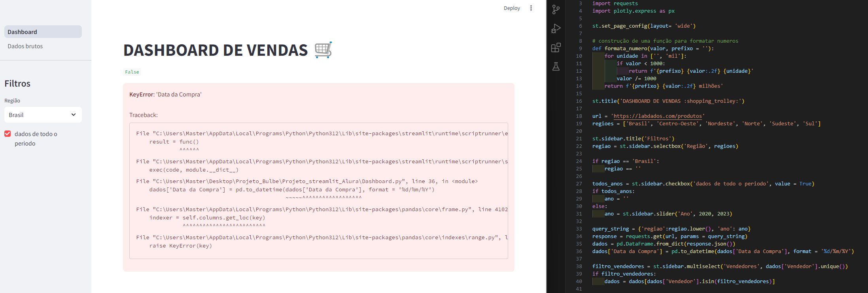Open Streamlit three-dot main menu
Viewport: 868px width, 293px height.
click(531, 8)
